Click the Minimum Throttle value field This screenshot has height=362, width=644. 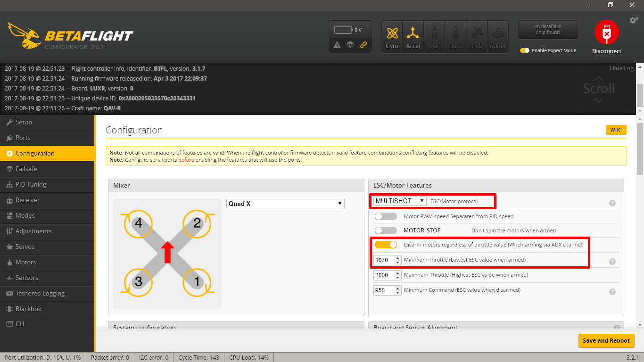tap(385, 260)
